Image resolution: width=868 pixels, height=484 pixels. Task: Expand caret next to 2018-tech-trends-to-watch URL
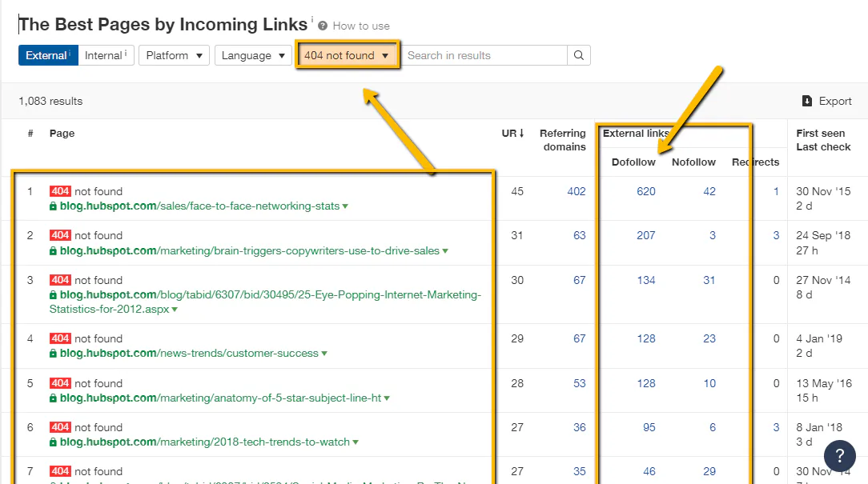(356, 442)
